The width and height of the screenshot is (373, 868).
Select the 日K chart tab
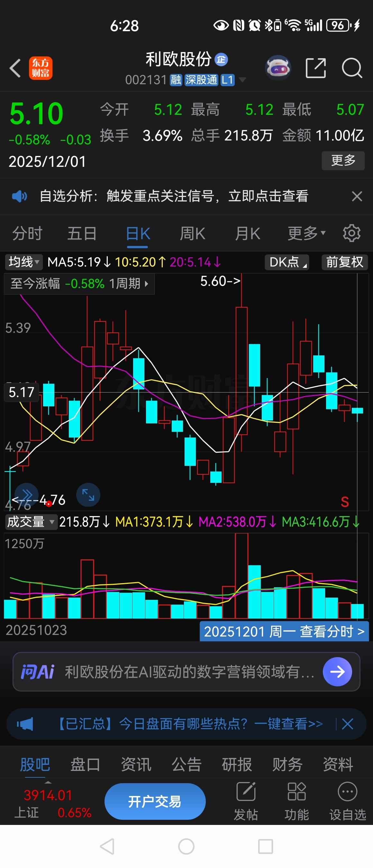point(138,233)
